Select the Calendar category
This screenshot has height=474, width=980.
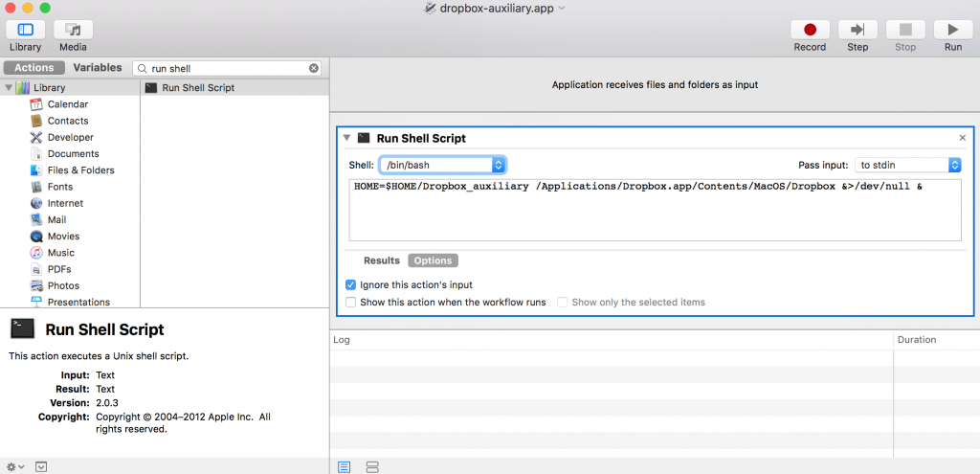click(x=70, y=104)
